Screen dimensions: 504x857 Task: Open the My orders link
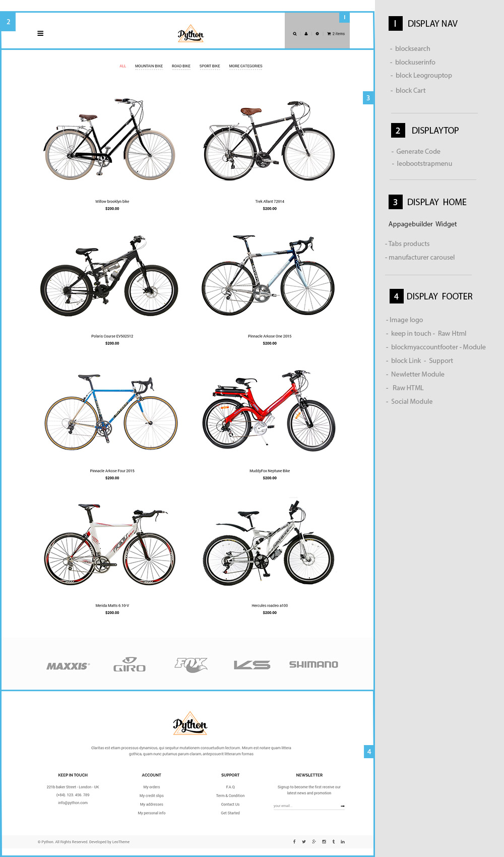[151, 787]
